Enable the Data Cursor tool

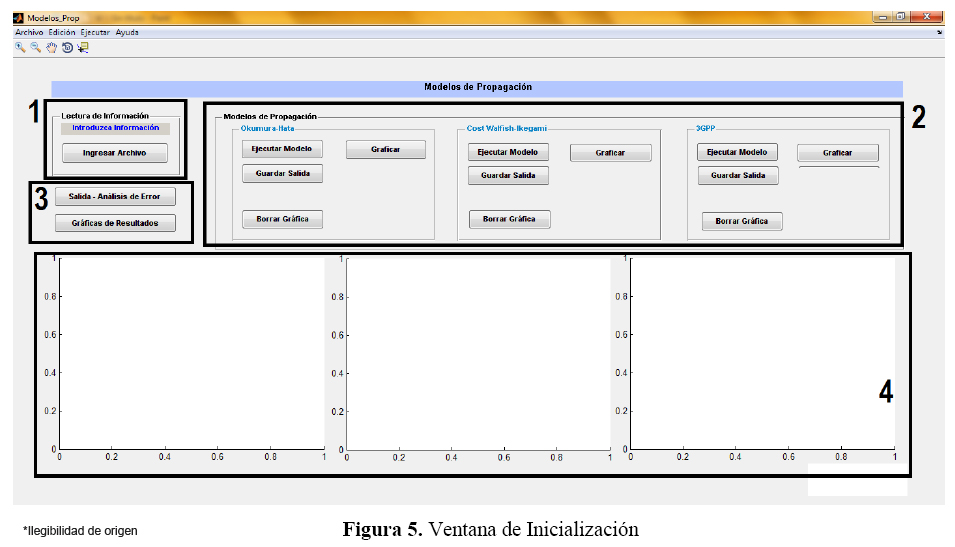(x=82, y=47)
